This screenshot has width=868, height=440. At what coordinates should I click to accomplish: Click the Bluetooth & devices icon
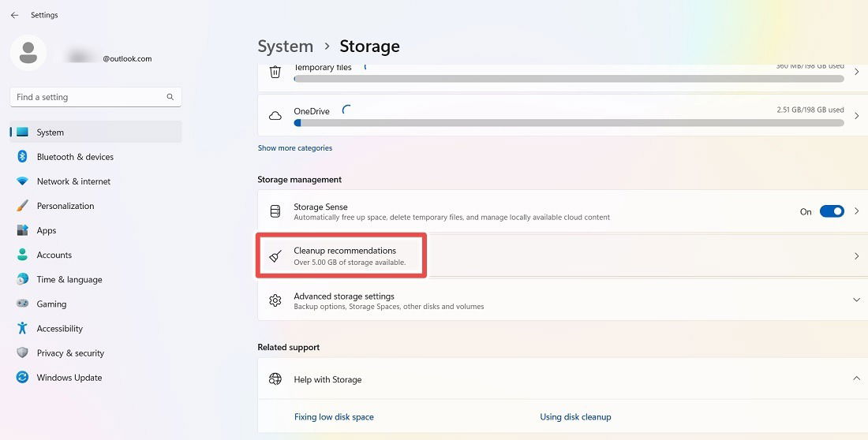22,157
